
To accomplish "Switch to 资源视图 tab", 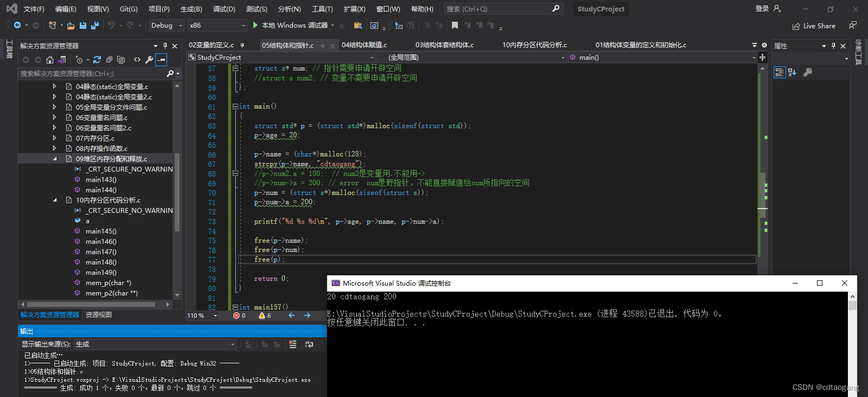I will pos(99,315).
